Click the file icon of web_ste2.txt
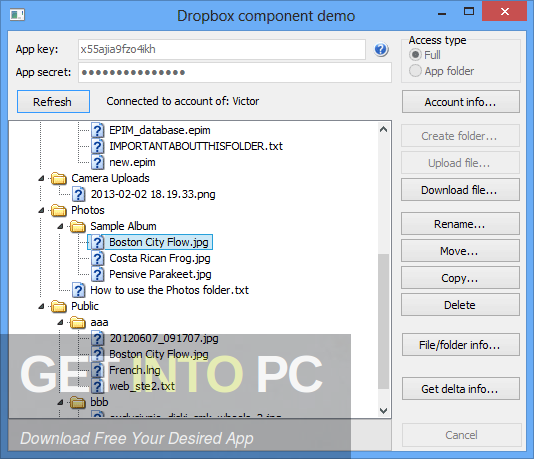The image size is (534, 459). click(98, 386)
